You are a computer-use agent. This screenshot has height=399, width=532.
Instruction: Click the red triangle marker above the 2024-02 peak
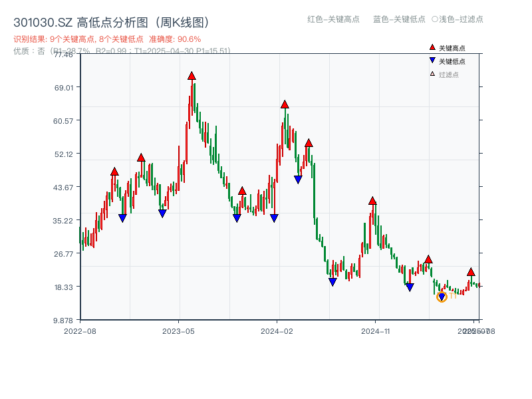click(285, 103)
